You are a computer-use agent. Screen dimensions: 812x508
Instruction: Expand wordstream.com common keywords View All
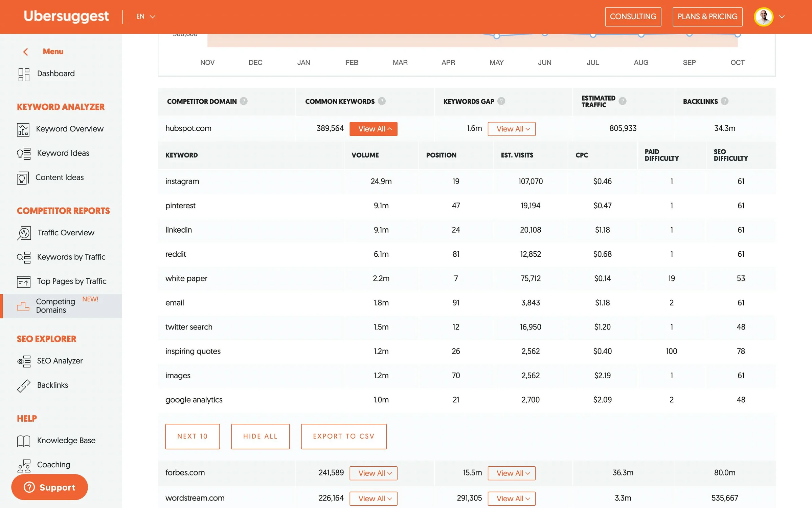373,499
